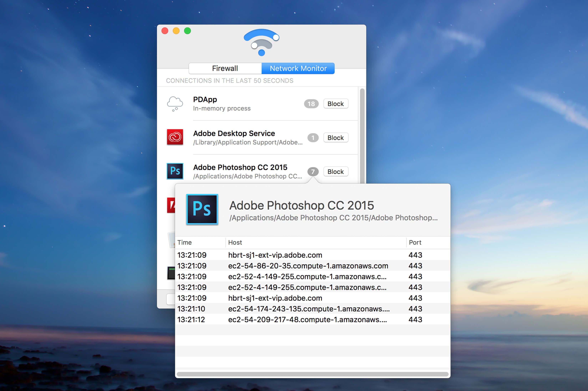This screenshot has height=391, width=588.
Task: Block Adobe Photoshop CC 2015
Action: [x=336, y=172]
